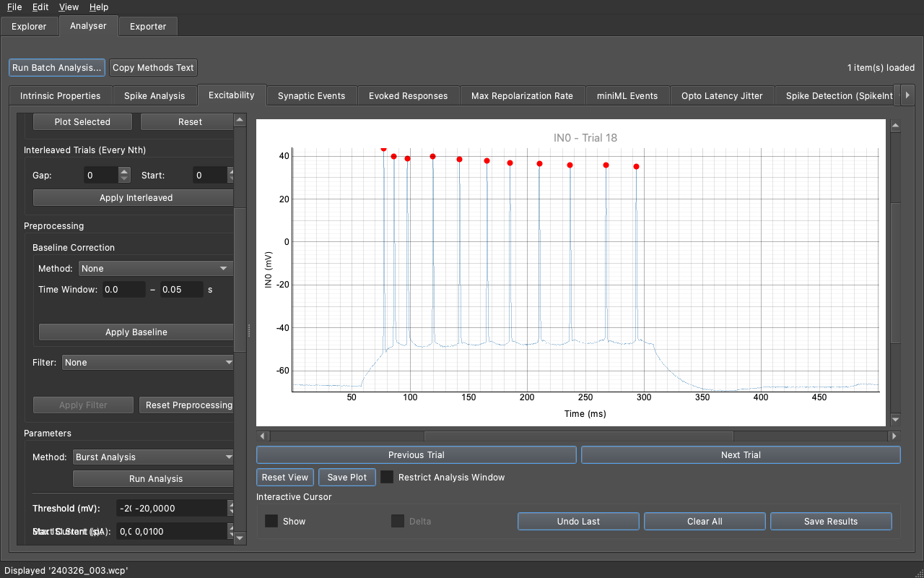Click the plot horizontal scrollbar handle
This screenshot has height=578, width=924.
point(578,436)
